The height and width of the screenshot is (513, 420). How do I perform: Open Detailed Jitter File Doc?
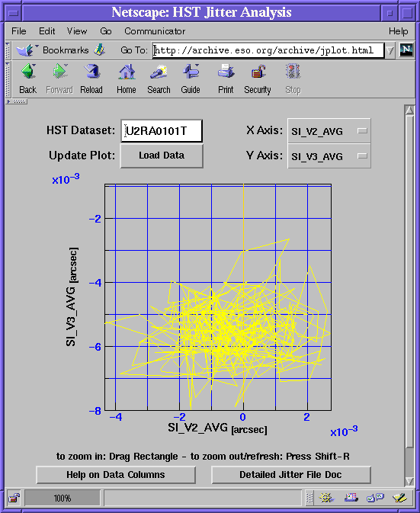[290, 475]
